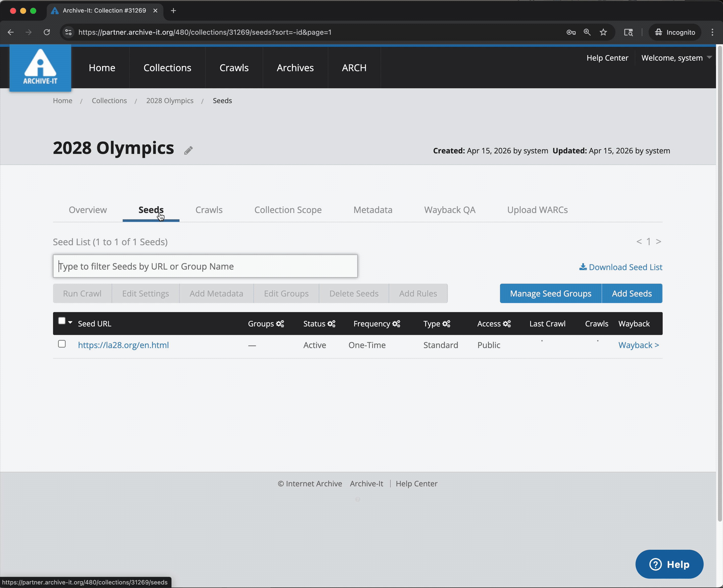This screenshot has height=588, width=723.
Task: Open the side panel search icon
Action: [628, 32]
